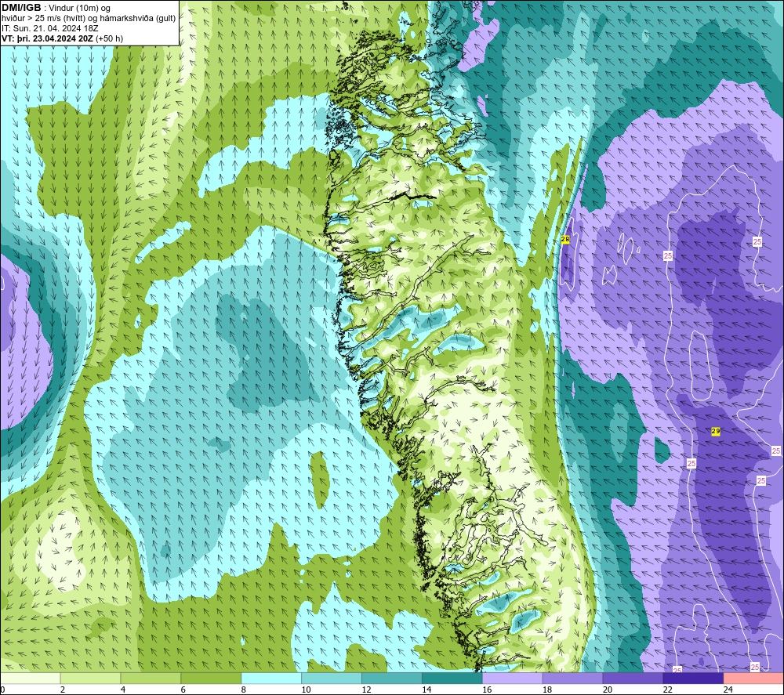Select the 16–18 m/s lavender legend swatch
Screen dimensions: 784x695
click(x=513, y=679)
